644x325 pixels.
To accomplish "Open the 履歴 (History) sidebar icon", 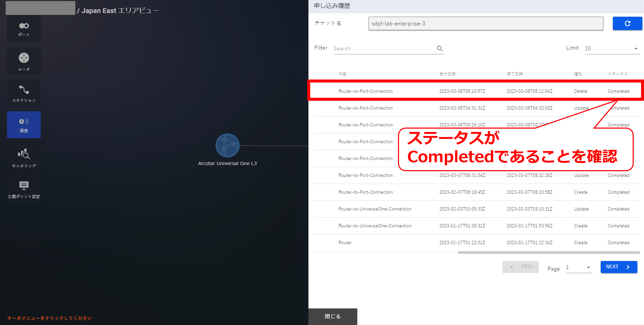I will point(24,125).
